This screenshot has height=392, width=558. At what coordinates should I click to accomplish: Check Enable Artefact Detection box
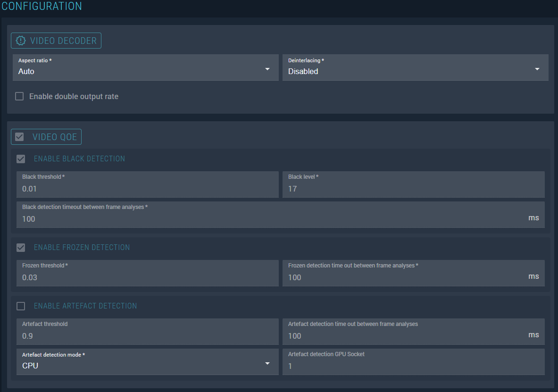pos(21,306)
